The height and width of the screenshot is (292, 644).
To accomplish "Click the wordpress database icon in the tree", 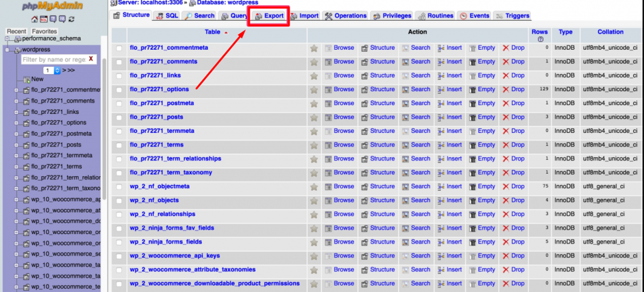I will [x=18, y=50].
